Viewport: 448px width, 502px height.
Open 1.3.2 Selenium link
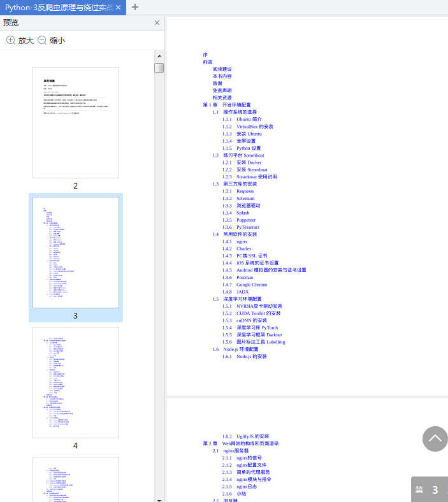pos(238,199)
